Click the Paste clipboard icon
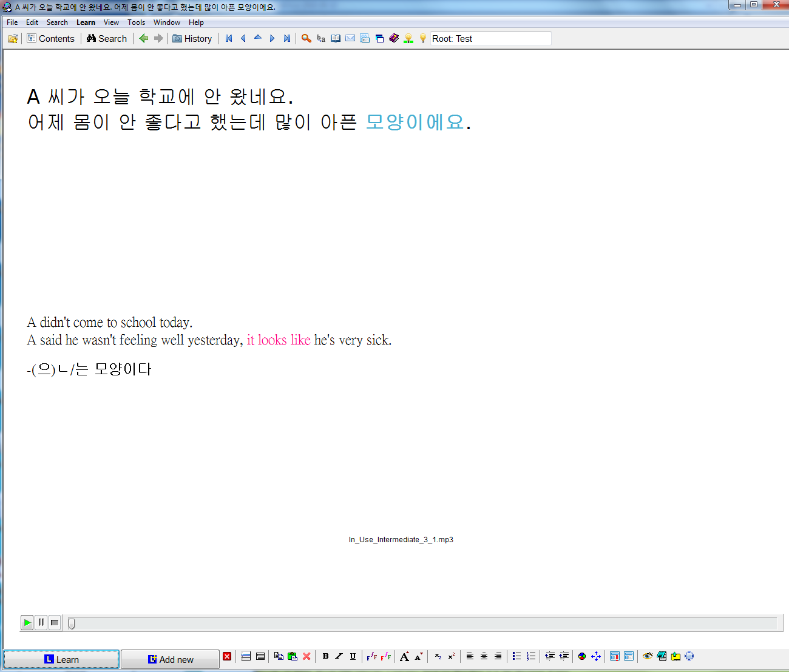Screen dimensions: 789x672 293,656
